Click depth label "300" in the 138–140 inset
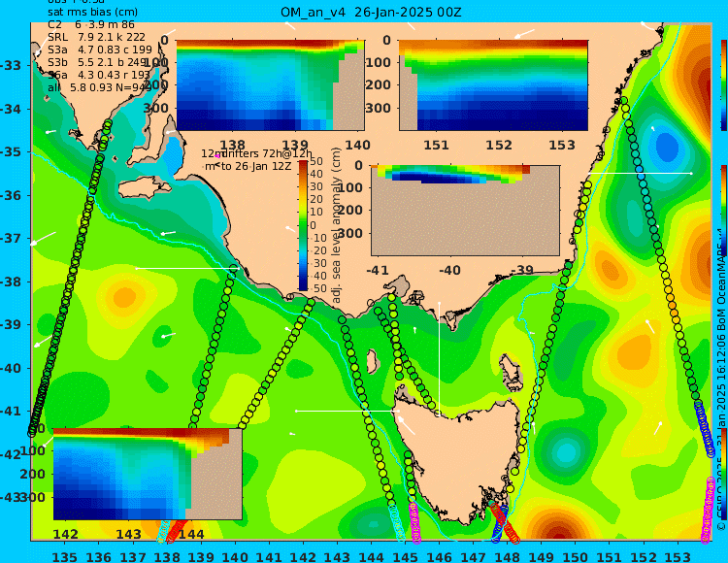The width and height of the screenshot is (728, 563). [154, 108]
